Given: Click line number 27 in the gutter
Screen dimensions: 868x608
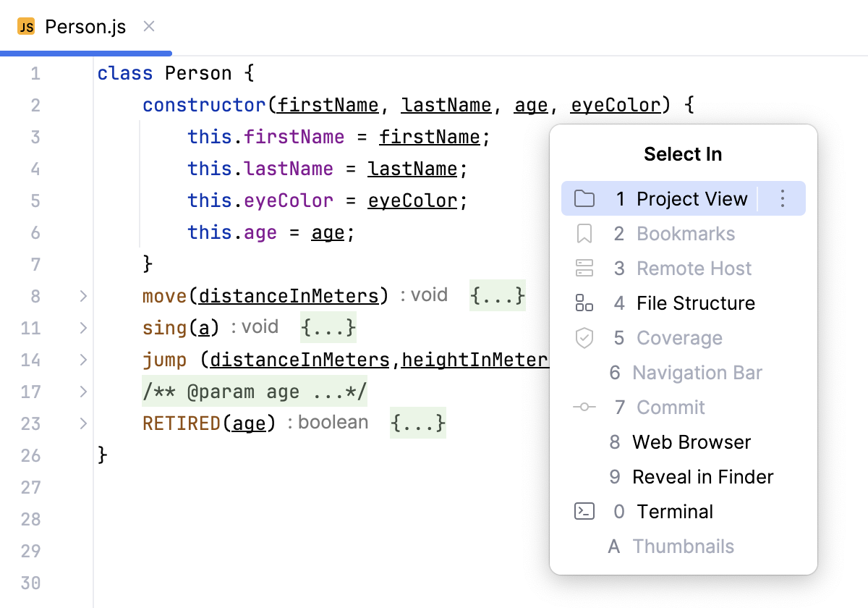Looking at the screenshot, I should (30, 487).
